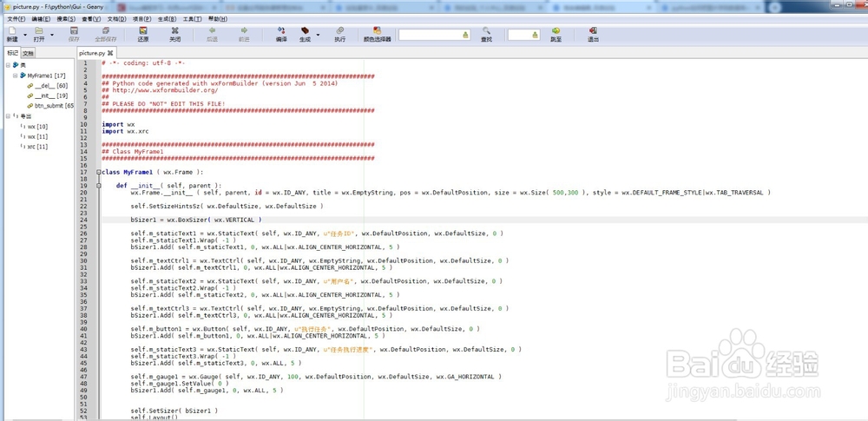Image resolution: width=868 pixels, height=421 pixels.
Task: Collapse the 导出 (Imports) tree node
Action: [9, 115]
